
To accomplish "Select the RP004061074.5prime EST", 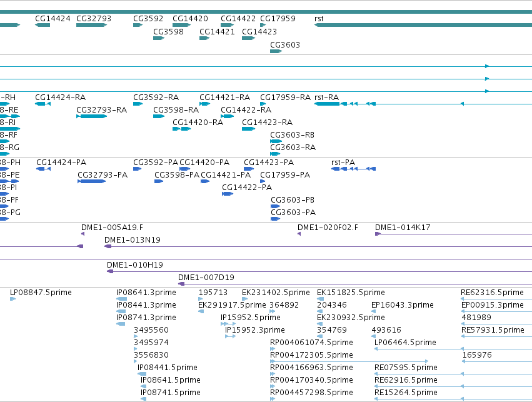I will tap(273, 349).
